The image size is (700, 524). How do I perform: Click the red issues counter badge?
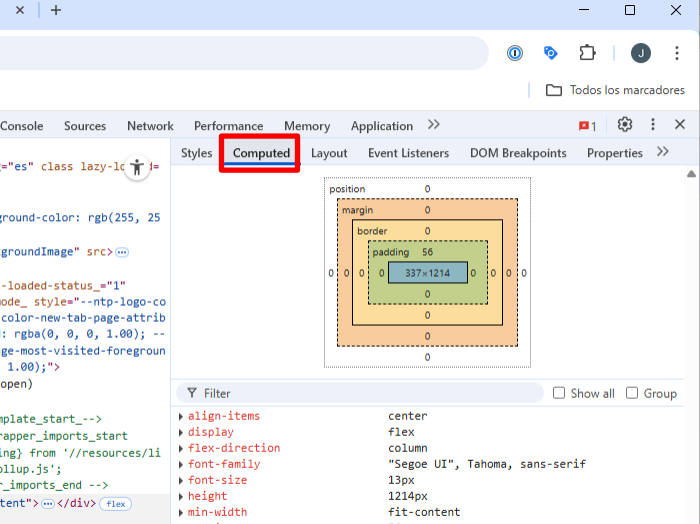coord(587,126)
